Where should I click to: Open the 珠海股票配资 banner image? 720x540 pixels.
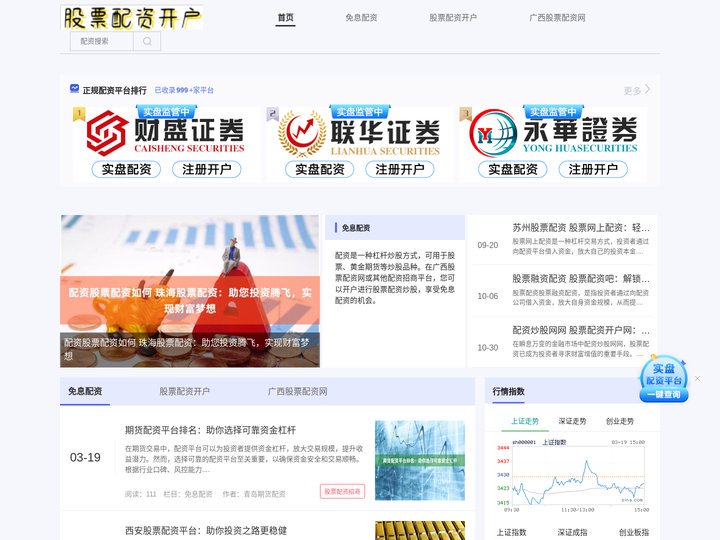tap(190, 291)
